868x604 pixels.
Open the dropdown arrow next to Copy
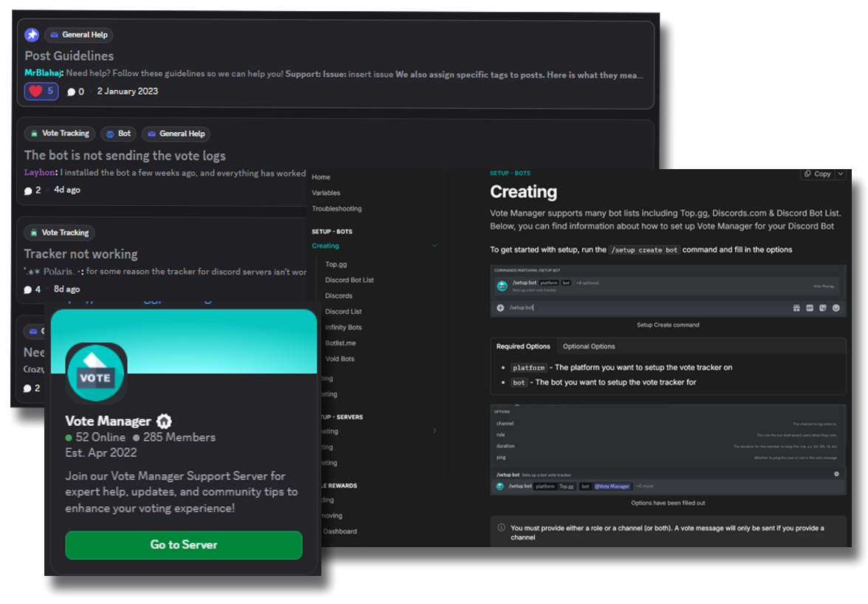[x=839, y=174]
